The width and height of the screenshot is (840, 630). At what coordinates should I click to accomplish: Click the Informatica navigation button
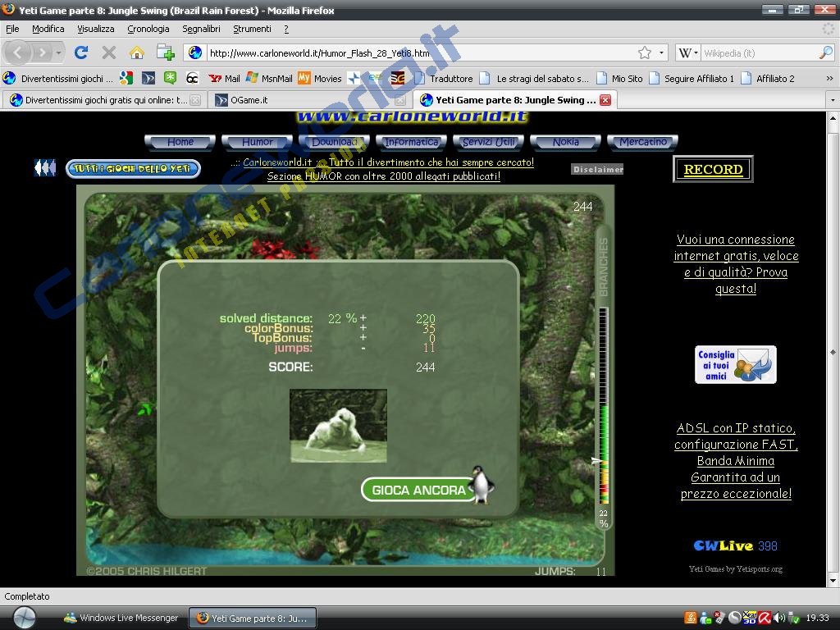(x=412, y=142)
